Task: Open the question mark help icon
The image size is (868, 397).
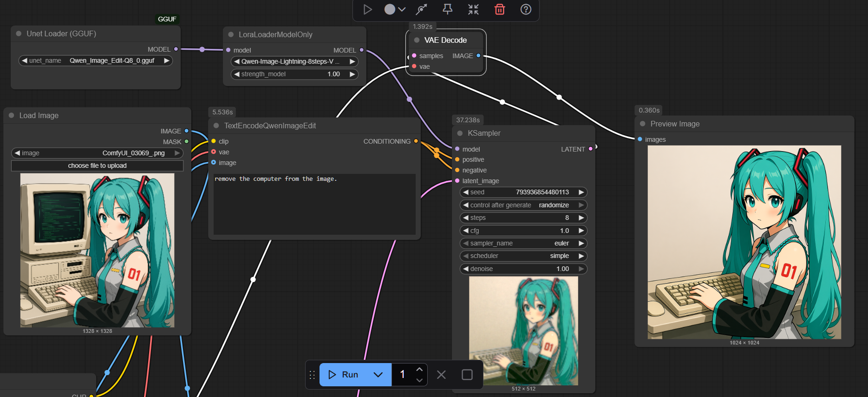Action: 526,9
